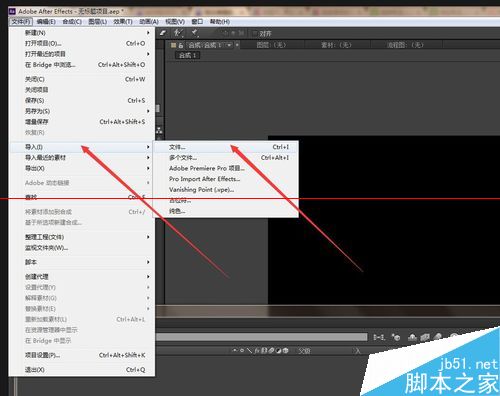This screenshot has height=396, width=500.
Task: Select the Puppet Pin tool
Action: pyautogui.click(x=194, y=33)
